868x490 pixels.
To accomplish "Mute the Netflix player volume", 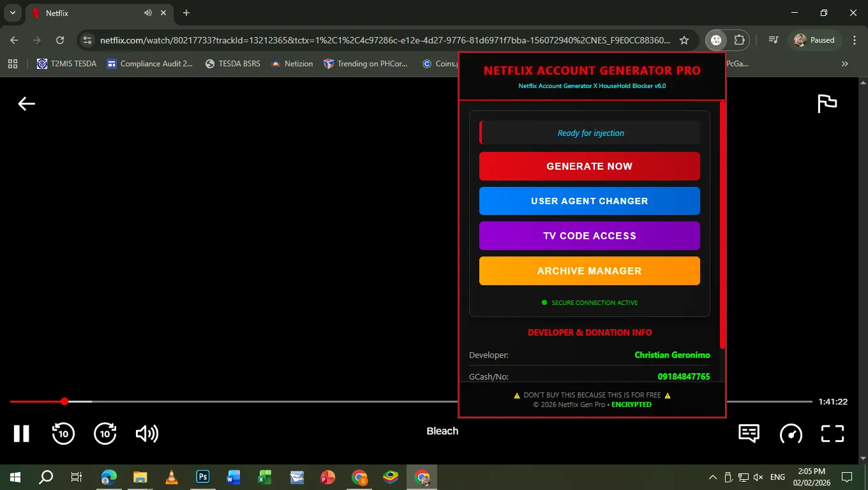I will 147,434.
